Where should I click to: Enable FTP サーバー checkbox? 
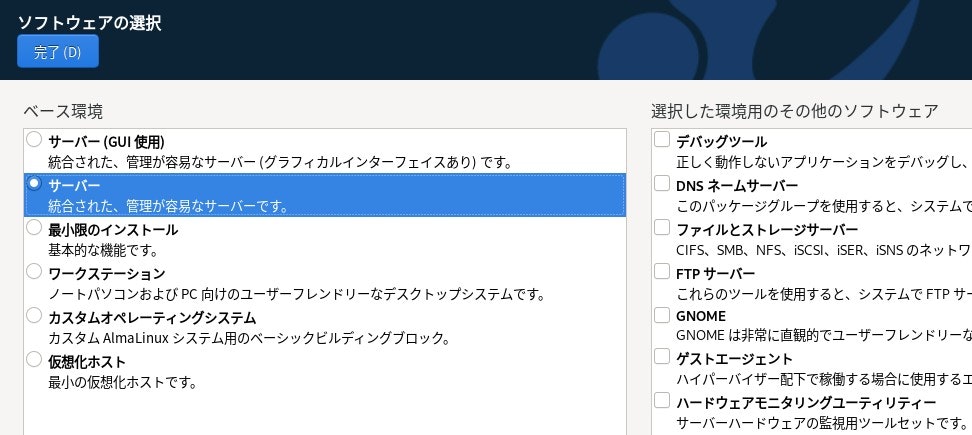tap(662, 272)
